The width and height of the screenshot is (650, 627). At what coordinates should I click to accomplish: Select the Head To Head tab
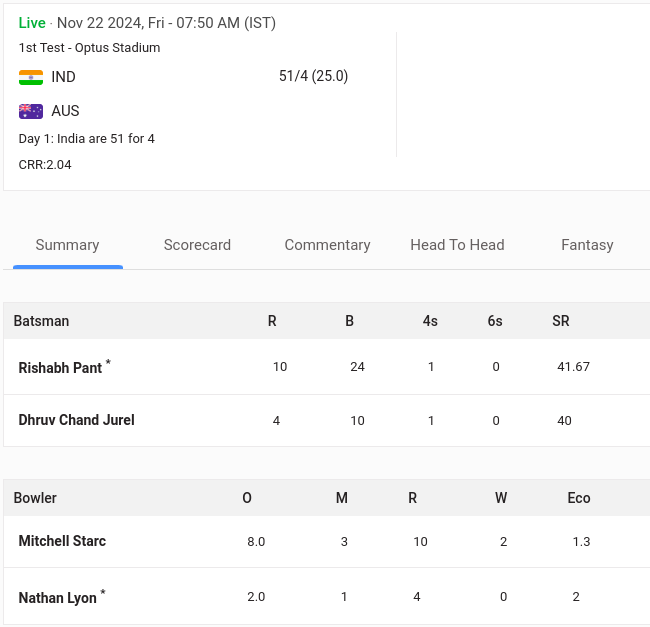click(457, 245)
